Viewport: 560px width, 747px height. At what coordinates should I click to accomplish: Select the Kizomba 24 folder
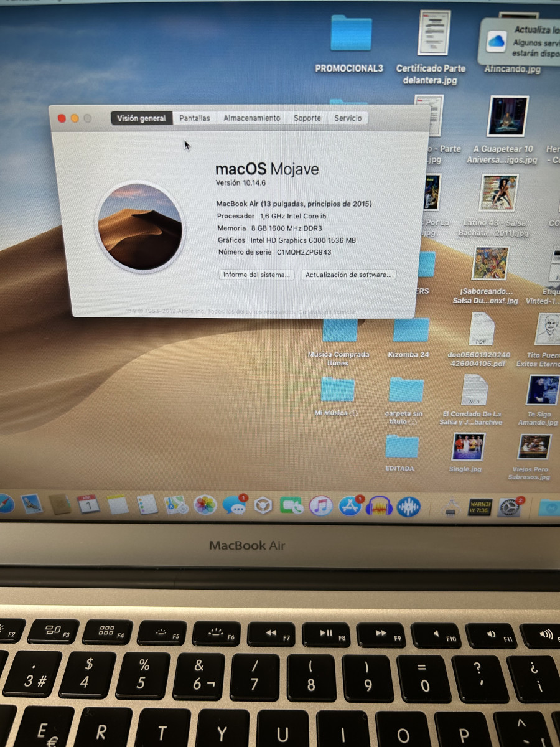[x=411, y=330]
